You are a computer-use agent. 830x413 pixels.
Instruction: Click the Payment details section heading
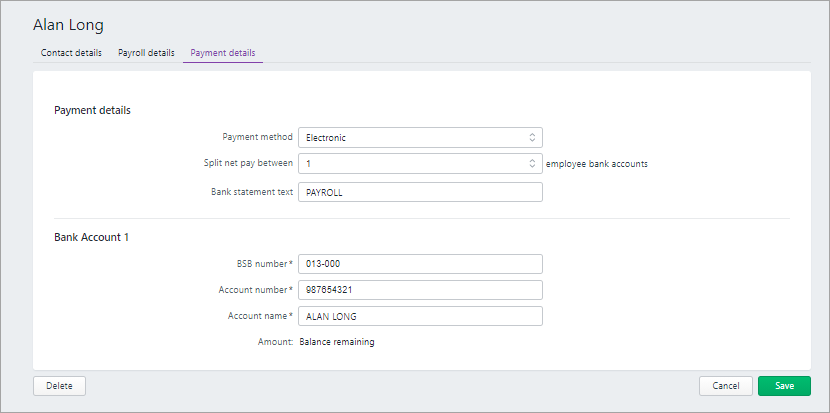coord(92,110)
